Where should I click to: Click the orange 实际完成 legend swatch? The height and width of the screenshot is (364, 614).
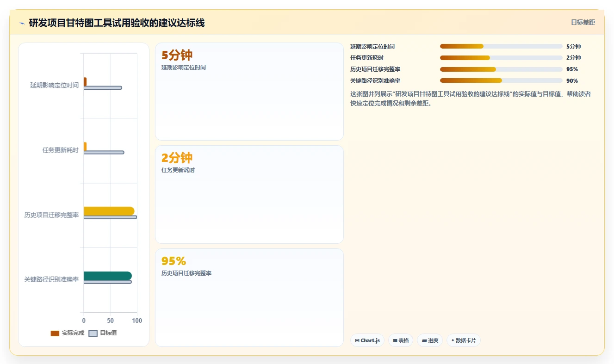tap(55, 333)
